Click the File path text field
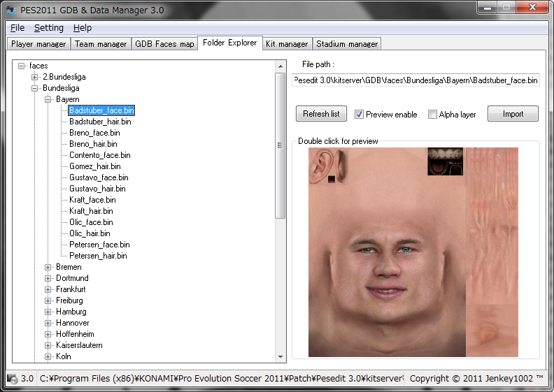The width and height of the screenshot is (554, 392). 416,80
